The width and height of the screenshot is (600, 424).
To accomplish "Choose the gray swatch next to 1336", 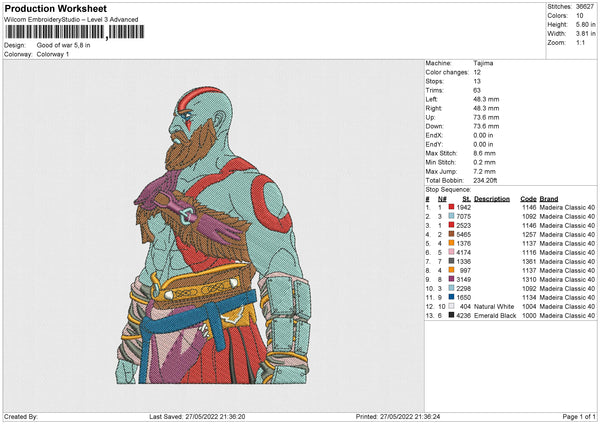I will (x=452, y=261).
